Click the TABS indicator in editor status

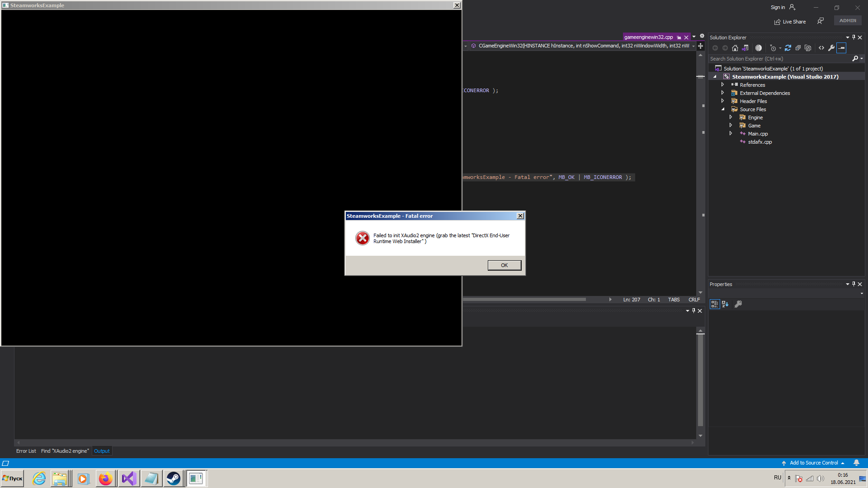[674, 300]
